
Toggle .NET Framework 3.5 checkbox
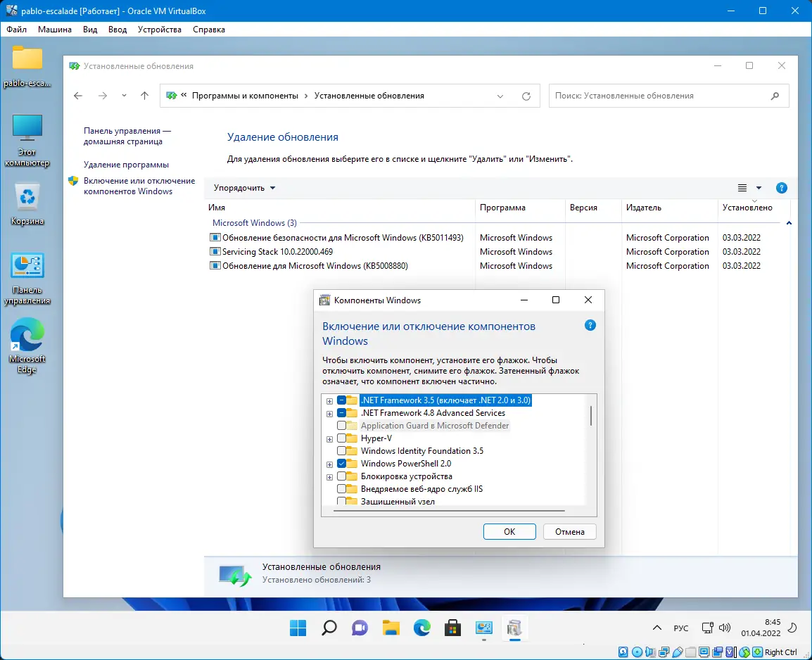tap(341, 400)
